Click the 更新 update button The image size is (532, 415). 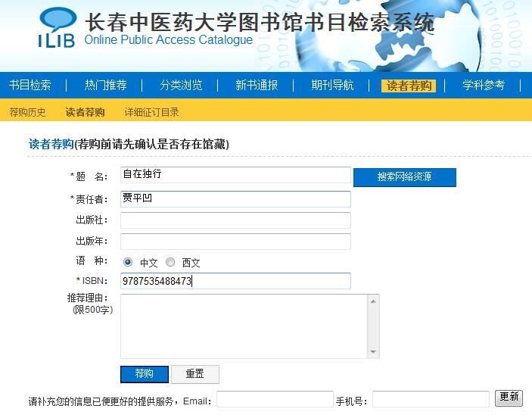click(509, 398)
